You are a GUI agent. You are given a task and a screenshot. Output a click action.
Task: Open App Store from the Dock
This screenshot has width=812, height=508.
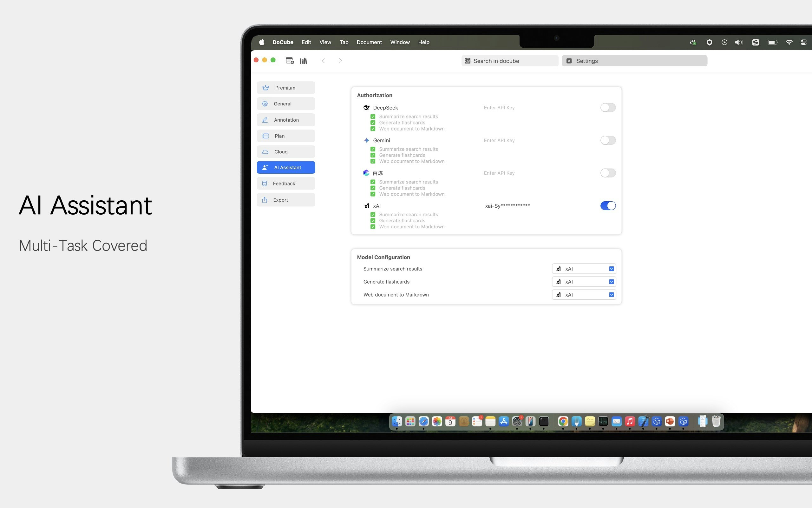504,421
